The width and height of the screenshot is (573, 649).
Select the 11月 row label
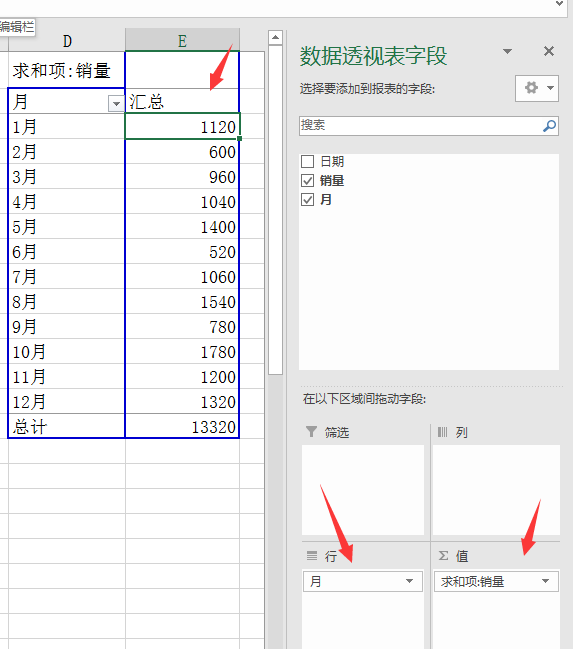[66, 376]
